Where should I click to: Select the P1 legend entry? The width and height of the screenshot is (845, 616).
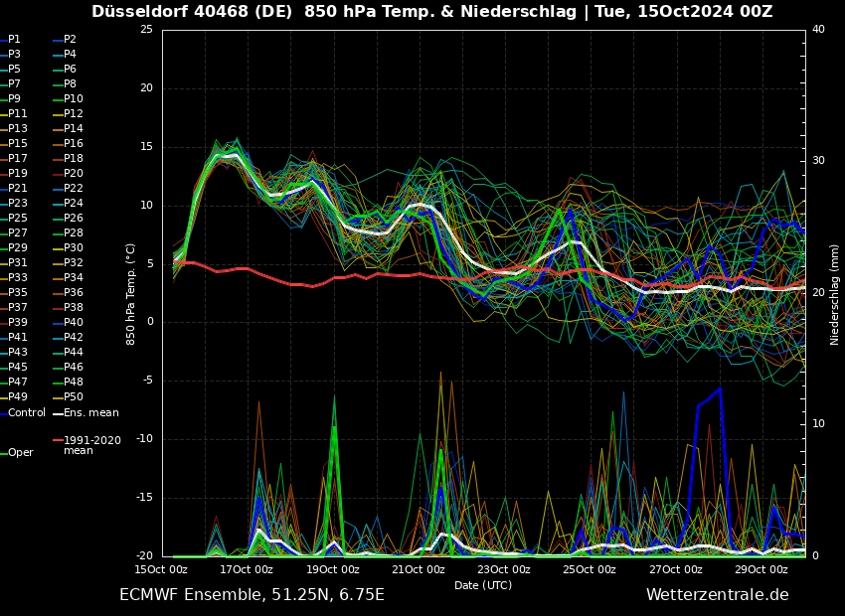coord(14,39)
